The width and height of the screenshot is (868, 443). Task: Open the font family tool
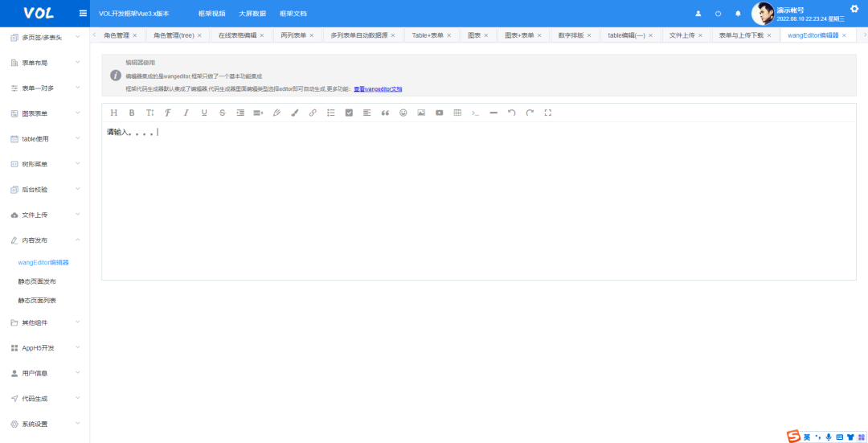click(x=168, y=113)
